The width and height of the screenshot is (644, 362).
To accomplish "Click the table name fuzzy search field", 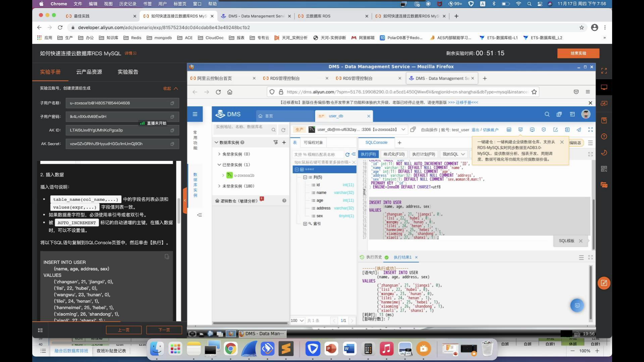I will (x=318, y=155).
